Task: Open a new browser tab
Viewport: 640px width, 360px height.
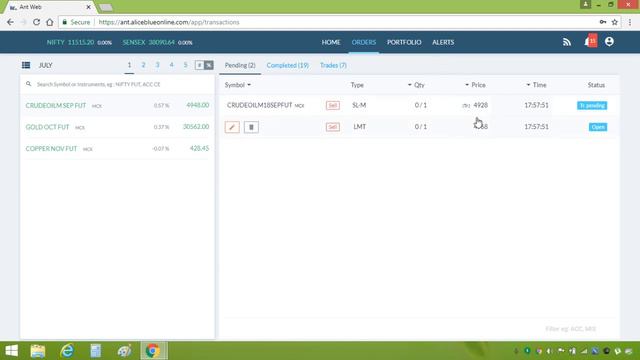Action: [105, 7]
